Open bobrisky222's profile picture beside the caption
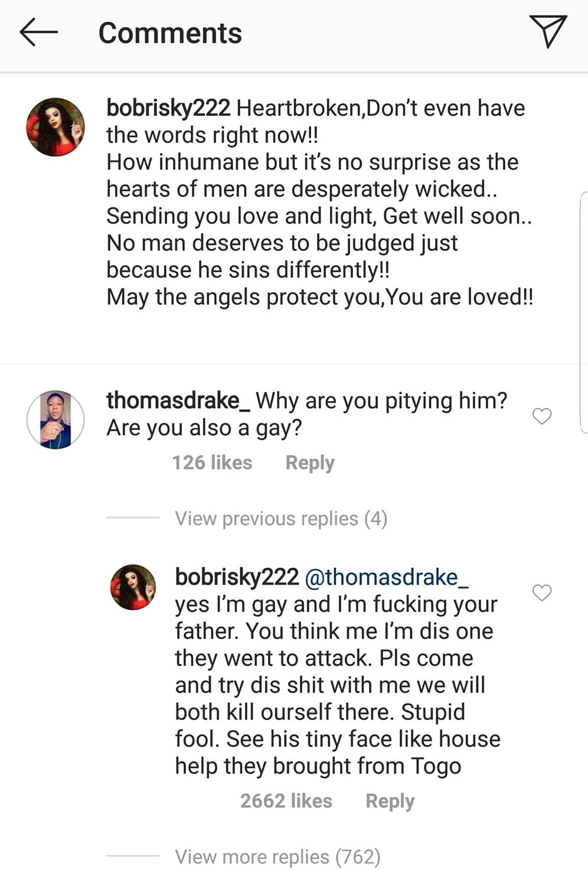 coord(55,127)
